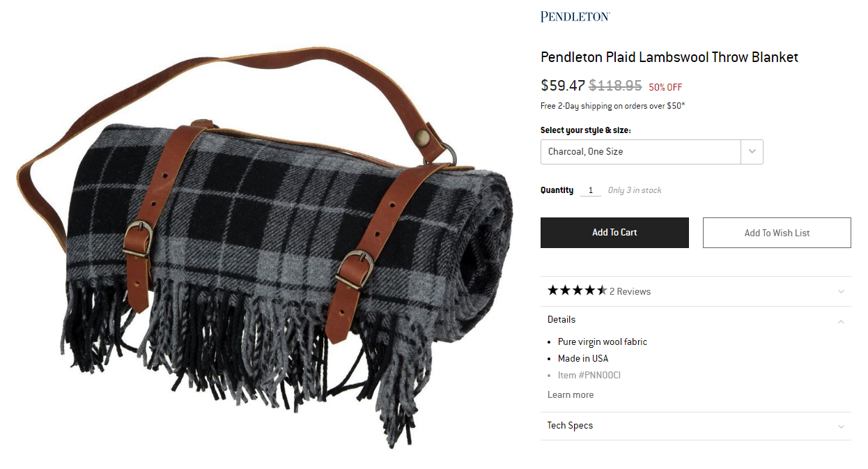Viewport: 868px width, 469px height.
Task: Collapse the Details section chevron
Action: click(x=841, y=321)
